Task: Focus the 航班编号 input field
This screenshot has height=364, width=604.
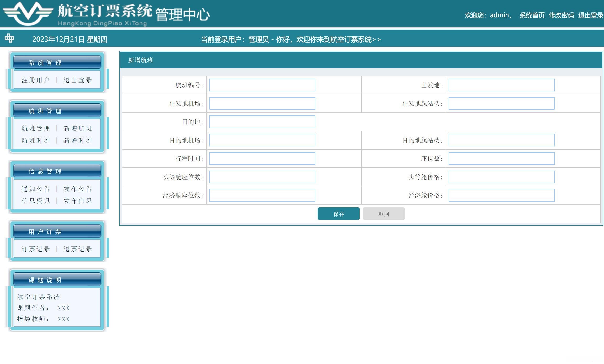Action: (x=262, y=85)
